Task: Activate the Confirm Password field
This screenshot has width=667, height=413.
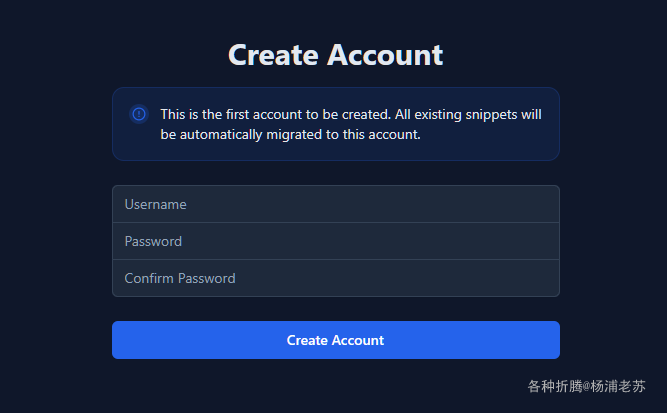Action: tap(336, 278)
